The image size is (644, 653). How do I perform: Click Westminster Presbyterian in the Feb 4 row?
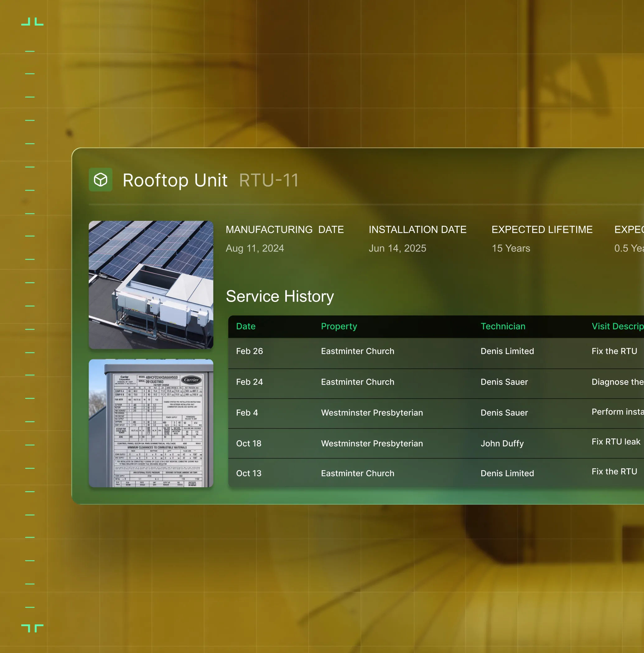tap(372, 413)
